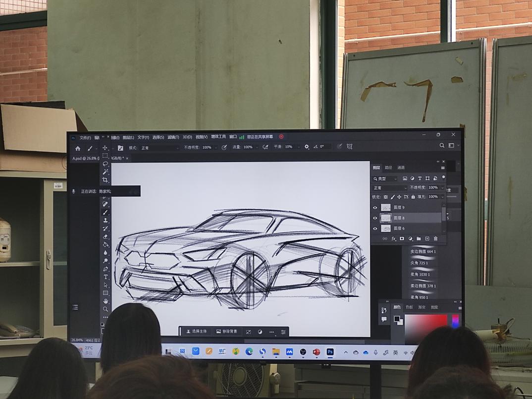
Task: Select the Zoom tool in toolbar
Action: pyautogui.click(x=106, y=309)
